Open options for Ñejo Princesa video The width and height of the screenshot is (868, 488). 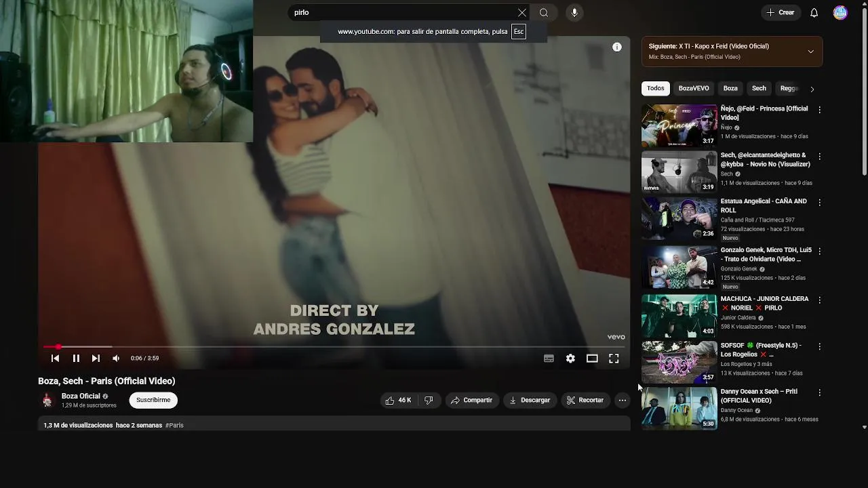point(819,110)
